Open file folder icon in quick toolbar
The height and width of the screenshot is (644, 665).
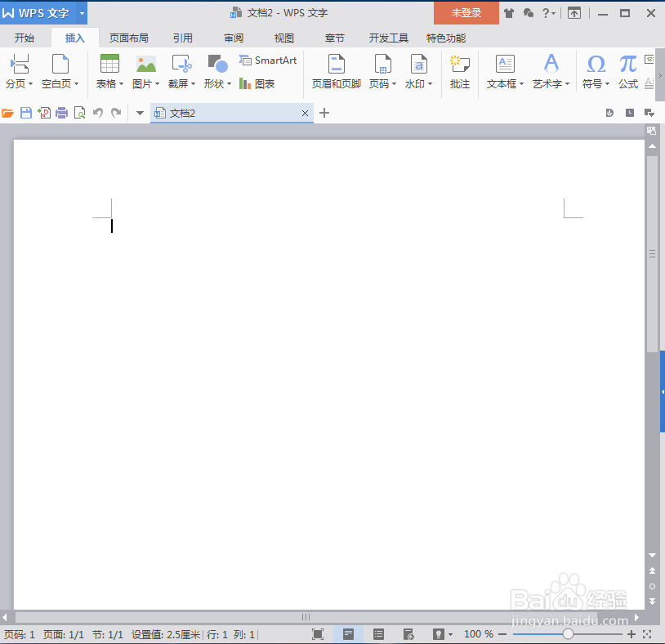[x=7, y=113]
